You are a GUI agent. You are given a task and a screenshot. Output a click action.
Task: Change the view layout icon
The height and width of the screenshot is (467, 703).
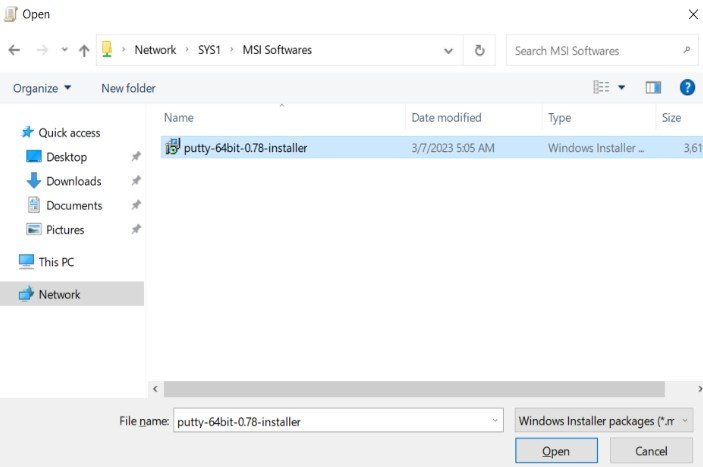point(601,87)
